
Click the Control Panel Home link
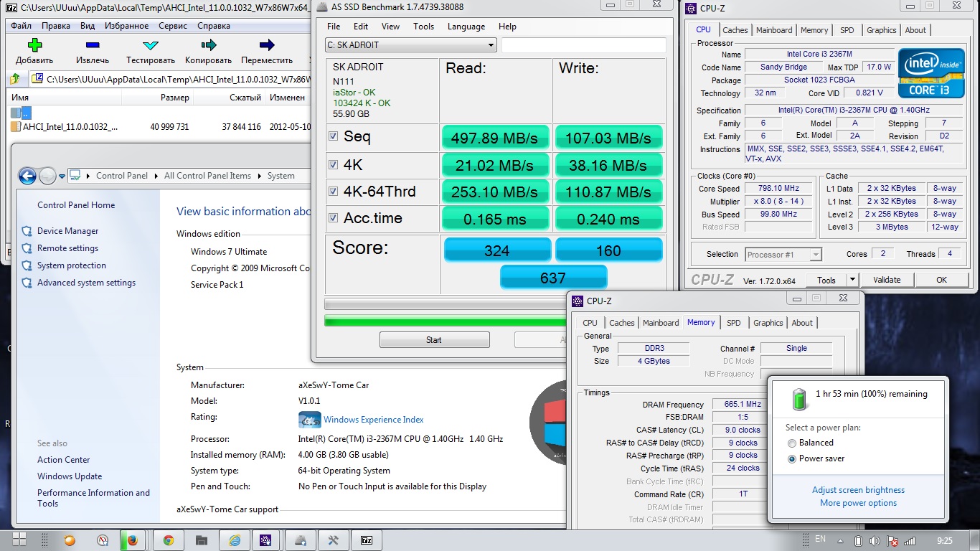pyautogui.click(x=76, y=205)
